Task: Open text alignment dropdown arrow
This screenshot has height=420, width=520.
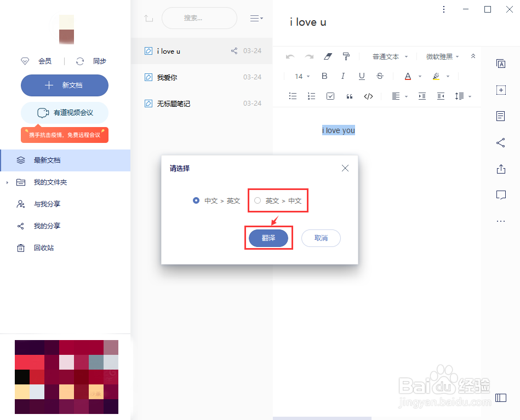Action: [406, 96]
